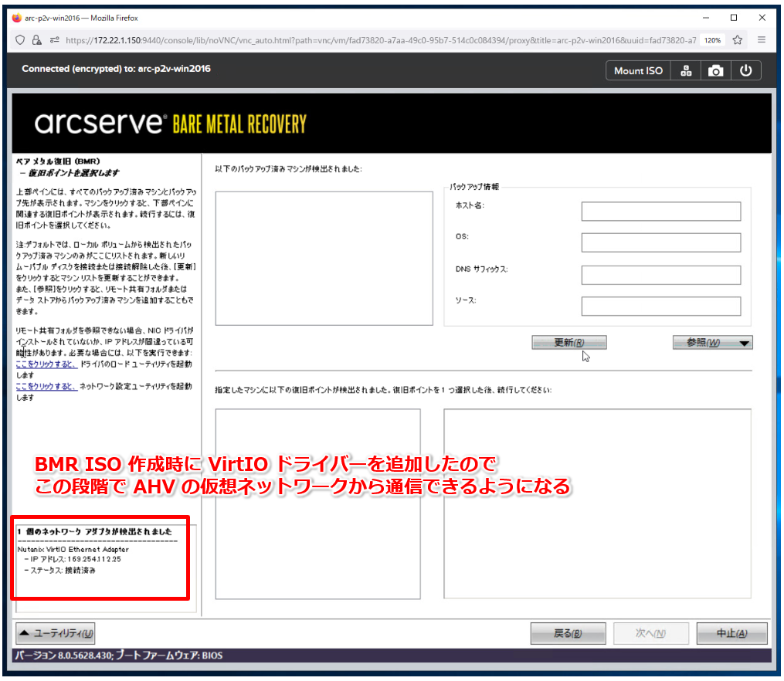Click the recovery points list box
Image resolution: width=784 pixels, height=681 pixels.
[x=318, y=503]
